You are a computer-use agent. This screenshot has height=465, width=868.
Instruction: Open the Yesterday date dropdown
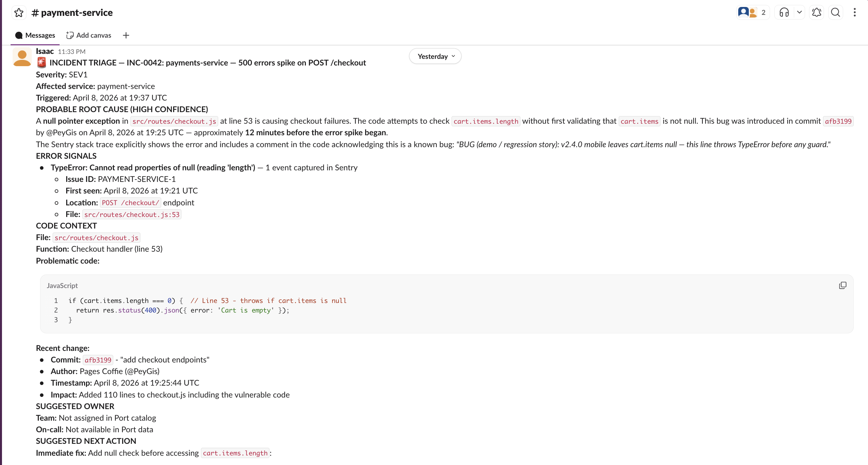(435, 56)
